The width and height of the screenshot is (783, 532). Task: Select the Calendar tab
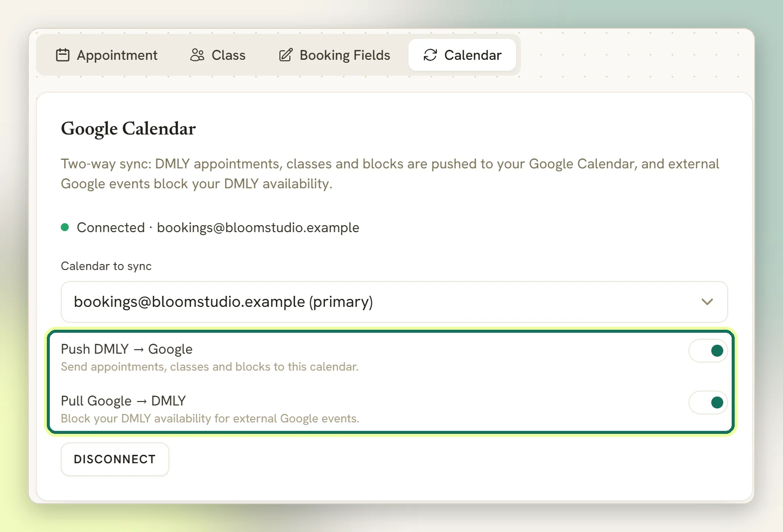coord(462,55)
